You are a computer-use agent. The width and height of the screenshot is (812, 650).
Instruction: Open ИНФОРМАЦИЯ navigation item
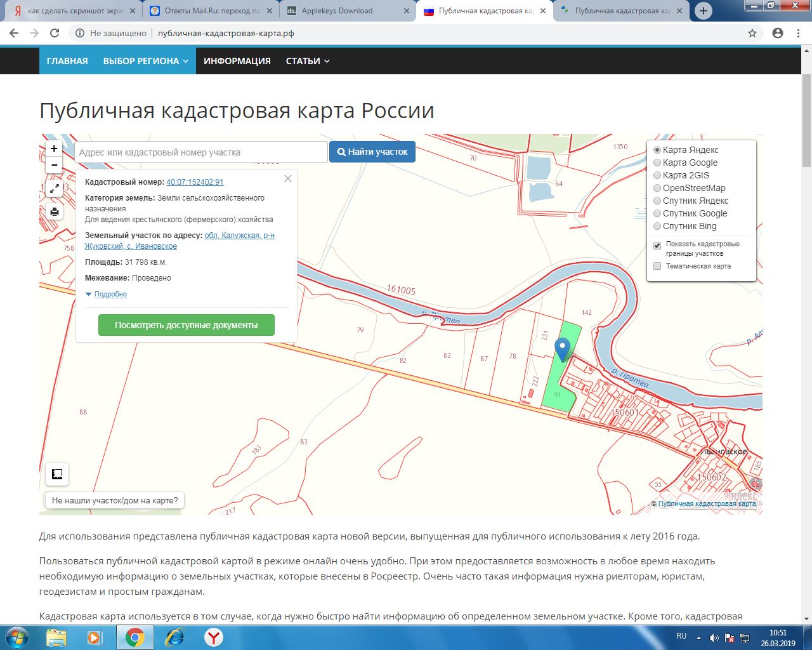click(x=237, y=61)
